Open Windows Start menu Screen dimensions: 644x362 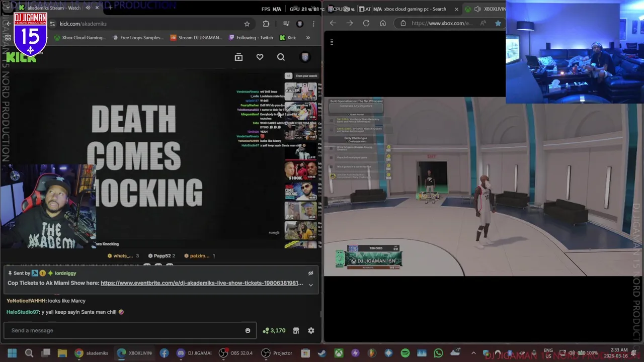click(12, 353)
